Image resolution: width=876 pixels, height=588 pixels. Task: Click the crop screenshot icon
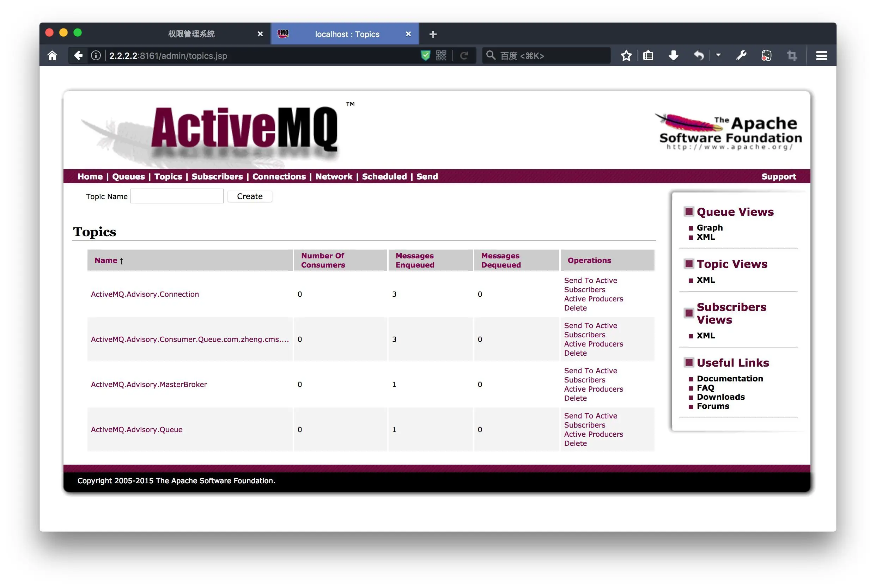click(x=792, y=56)
